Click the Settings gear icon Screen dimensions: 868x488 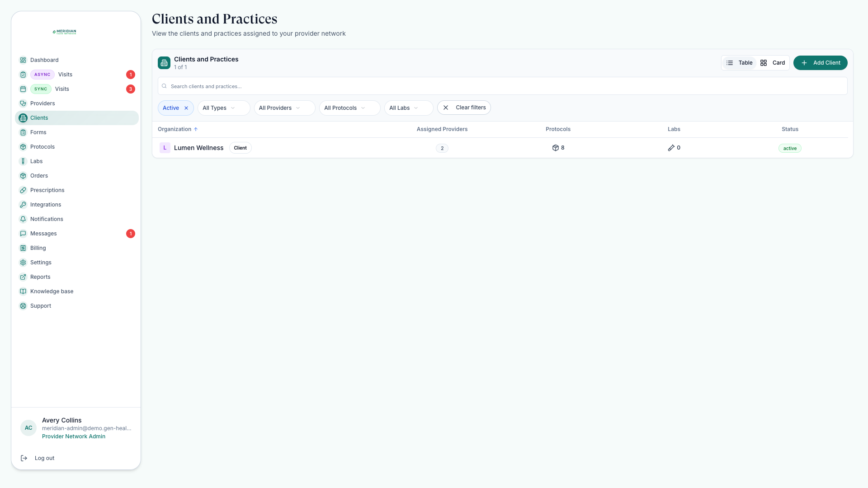click(23, 263)
